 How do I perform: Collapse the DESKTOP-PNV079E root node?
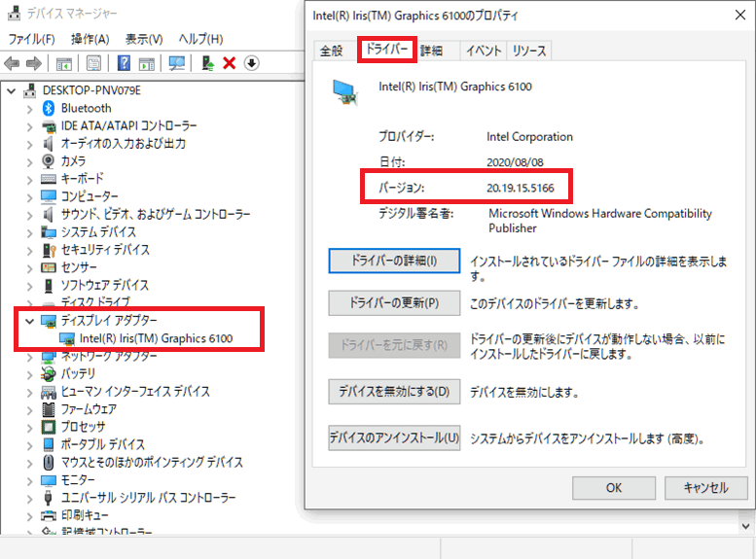[x=12, y=90]
